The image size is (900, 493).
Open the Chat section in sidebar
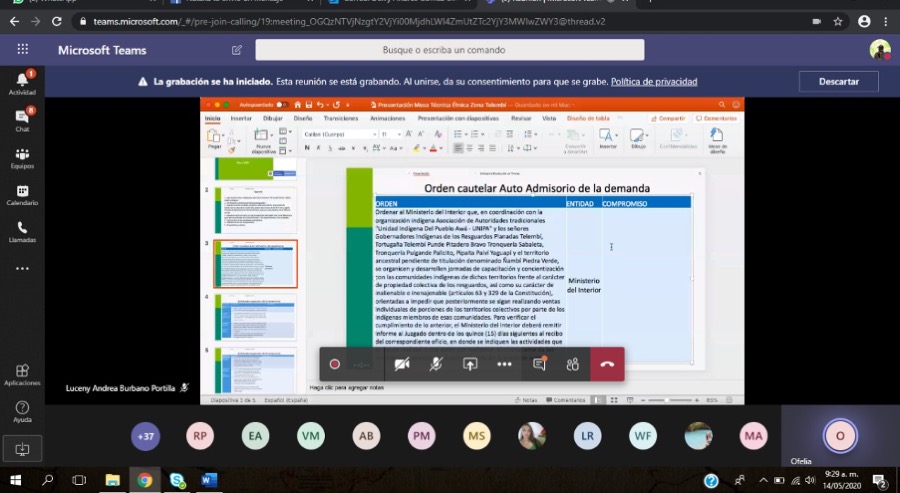tap(22, 119)
